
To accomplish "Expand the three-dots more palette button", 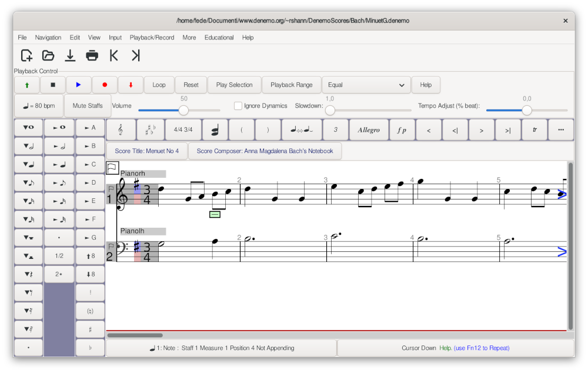I will point(560,129).
